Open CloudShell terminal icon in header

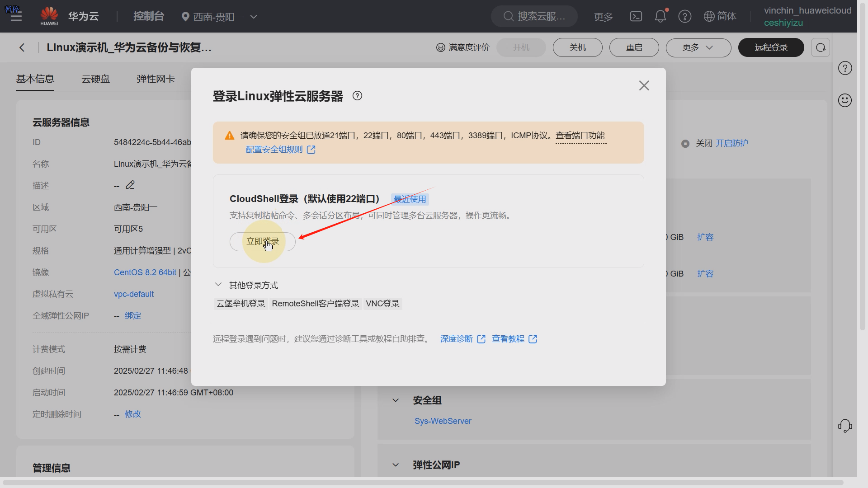[x=636, y=17]
